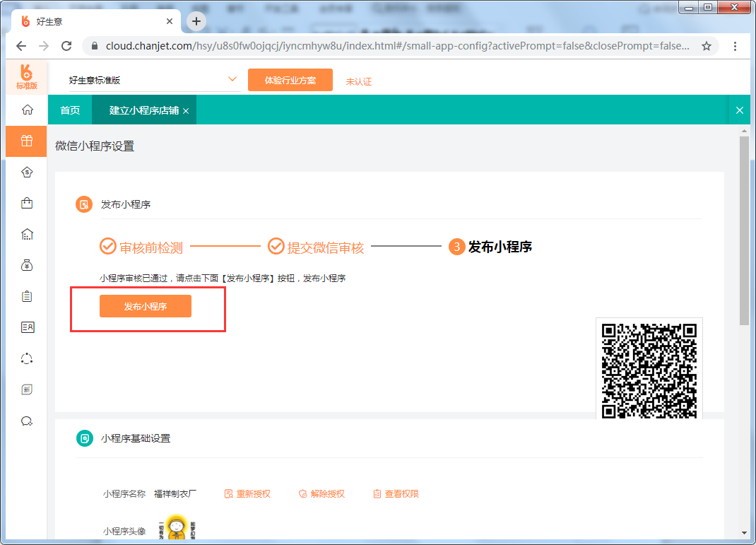The width and height of the screenshot is (756, 545).
Task: Click the mini program QR code
Action: pyautogui.click(x=649, y=370)
